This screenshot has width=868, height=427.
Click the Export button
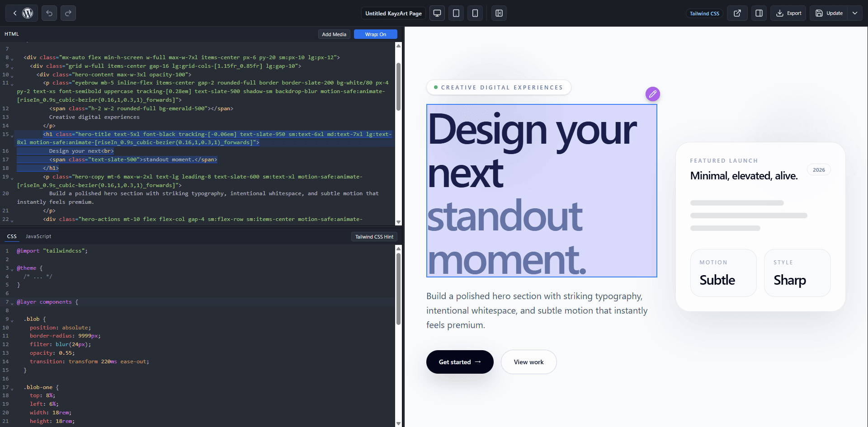coord(788,13)
